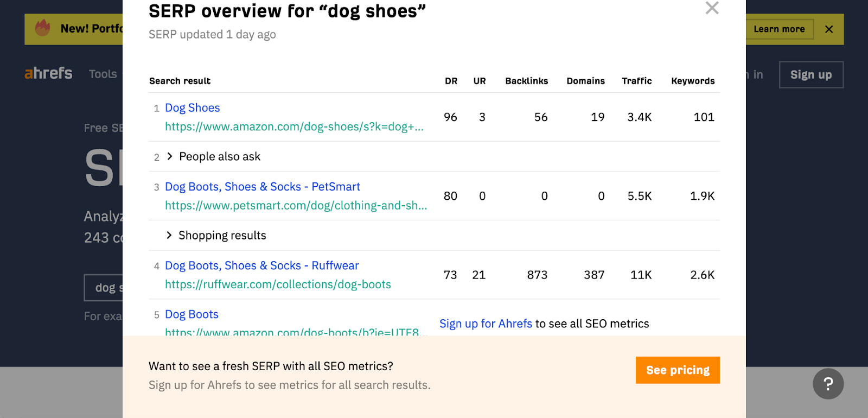Screen dimensions: 868x418
Task: Click the traffic value 11K
Action: [641, 275]
